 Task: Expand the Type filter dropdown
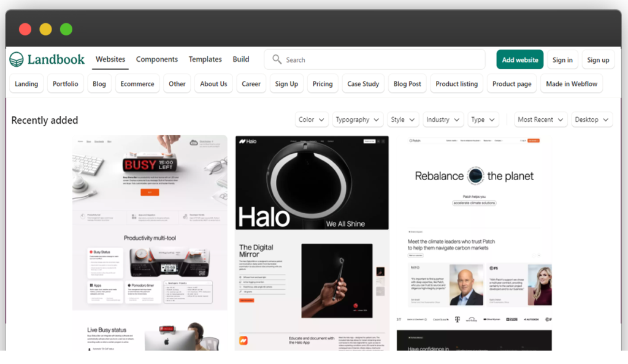click(483, 119)
